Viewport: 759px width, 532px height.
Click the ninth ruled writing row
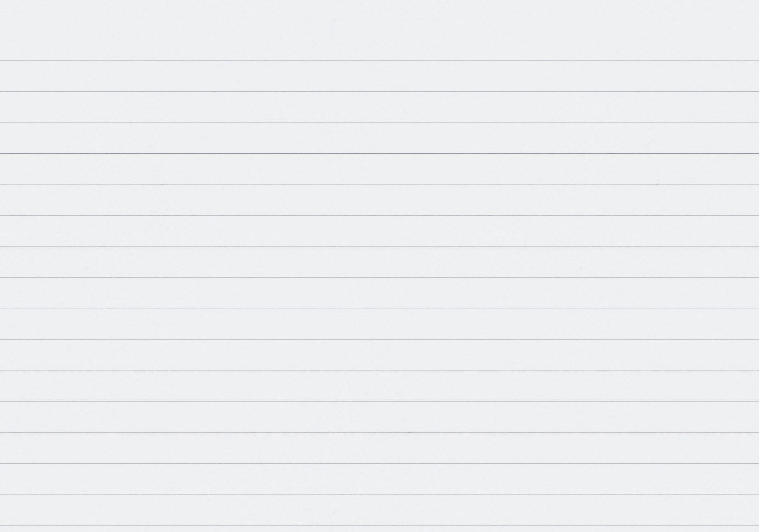pyautogui.click(x=379, y=324)
